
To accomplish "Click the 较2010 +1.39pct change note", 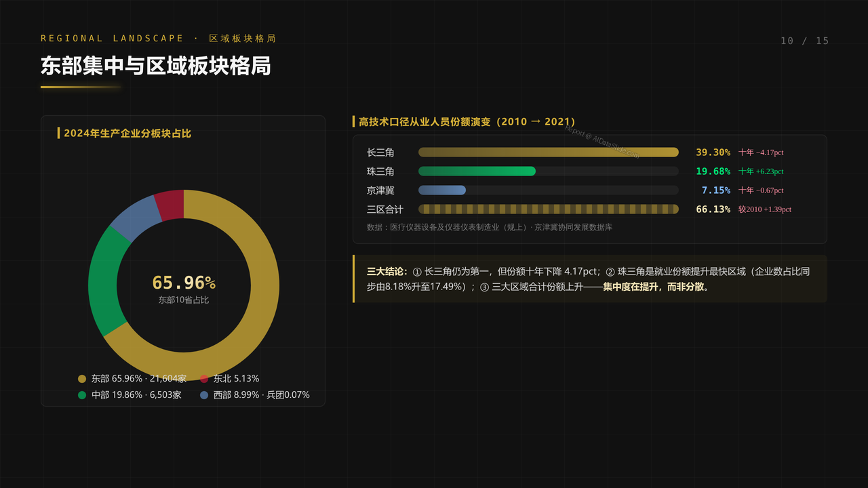I will 765,210.
